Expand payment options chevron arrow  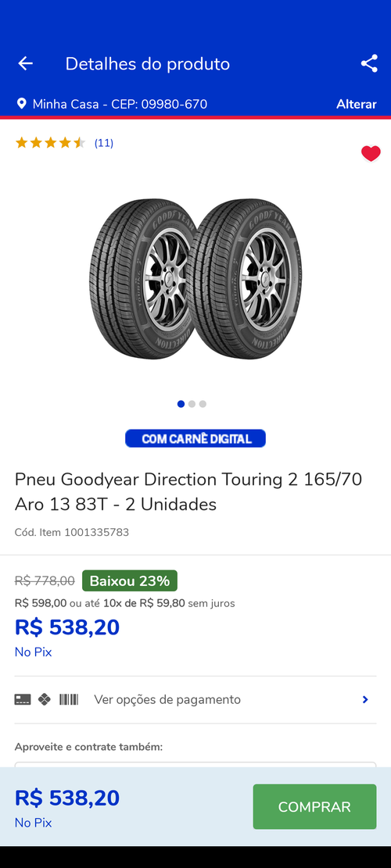click(365, 700)
